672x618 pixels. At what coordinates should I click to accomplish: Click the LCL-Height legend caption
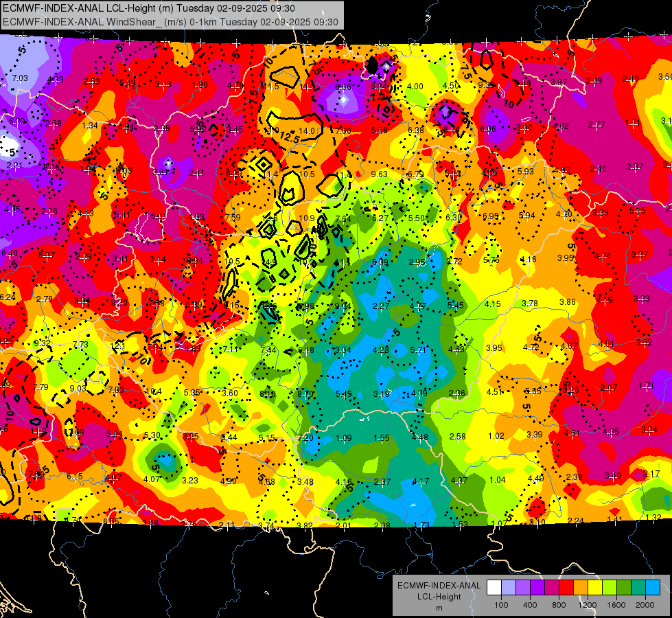tap(439, 597)
